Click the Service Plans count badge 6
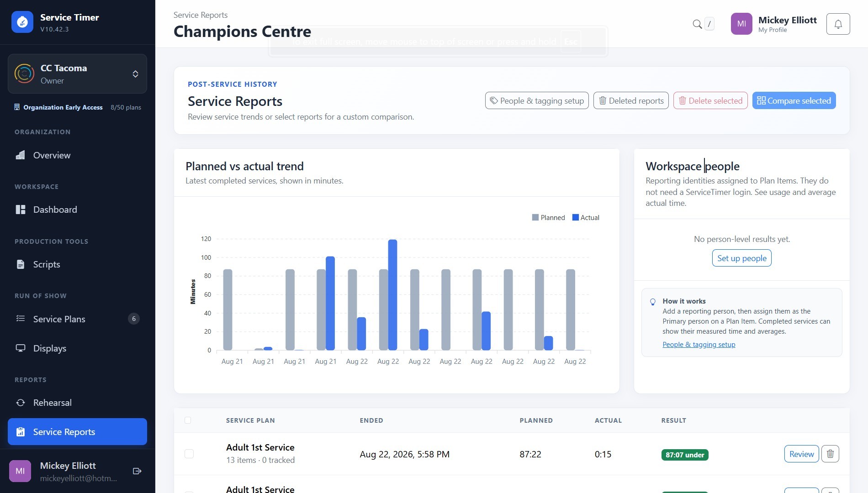This screenshot has width=868, height=493. click(x=134, y=319)
